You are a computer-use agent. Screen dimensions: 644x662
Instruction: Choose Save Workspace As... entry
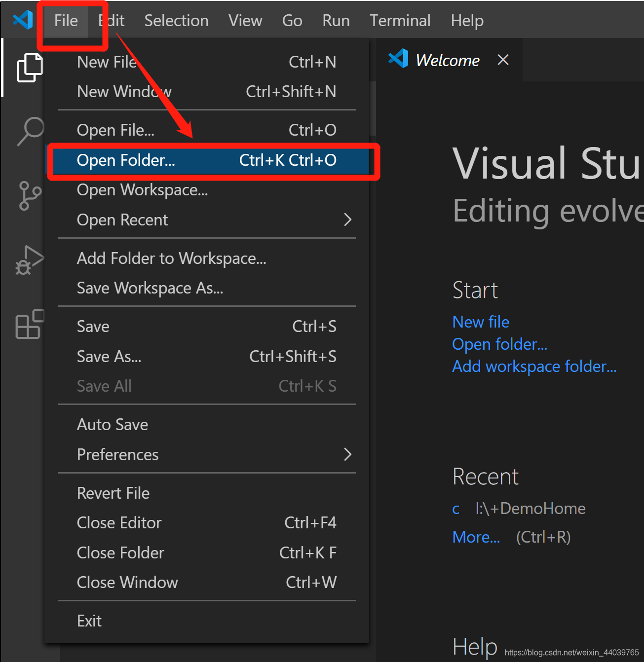point(207,288)
